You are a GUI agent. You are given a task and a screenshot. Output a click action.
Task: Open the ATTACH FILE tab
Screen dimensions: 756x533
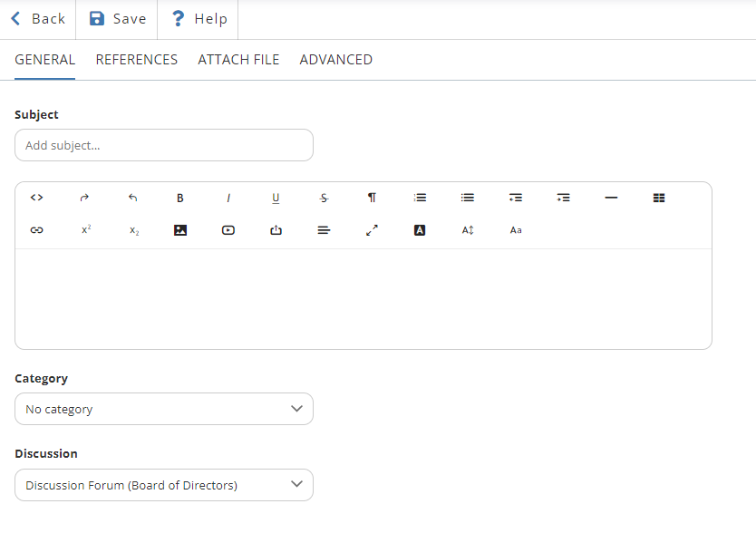[238, 60]
